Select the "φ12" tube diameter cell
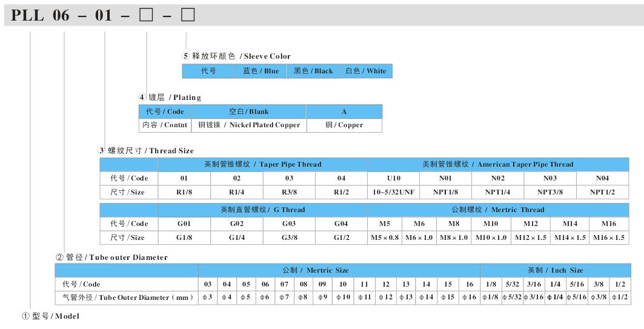This screenshot has height=329, width=644. point(386,297)
